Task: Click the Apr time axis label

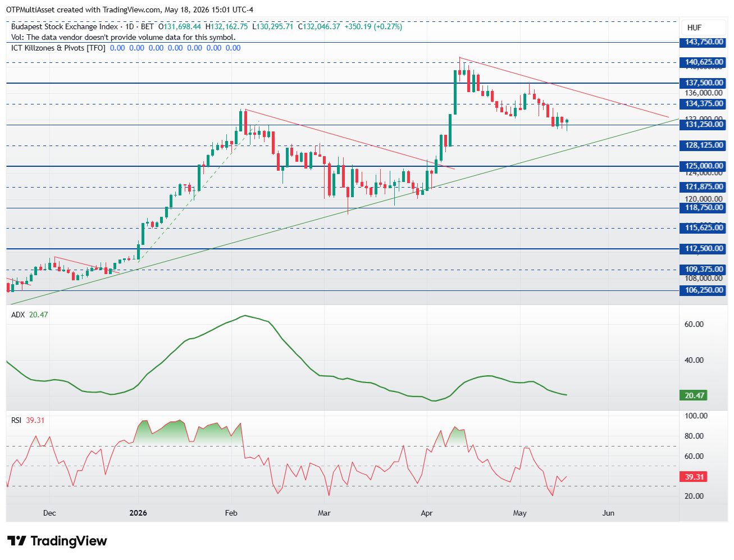Action: 427,513
